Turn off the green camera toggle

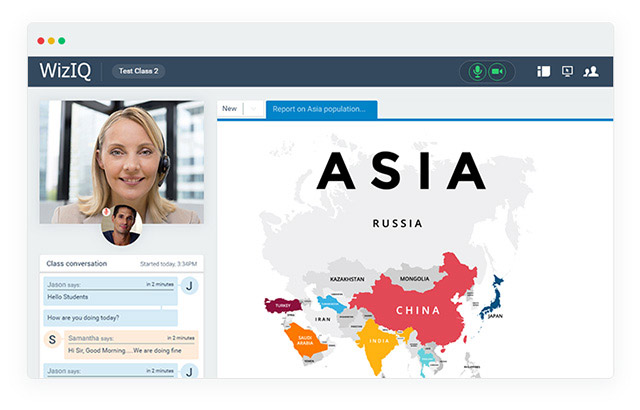[497, 71]
